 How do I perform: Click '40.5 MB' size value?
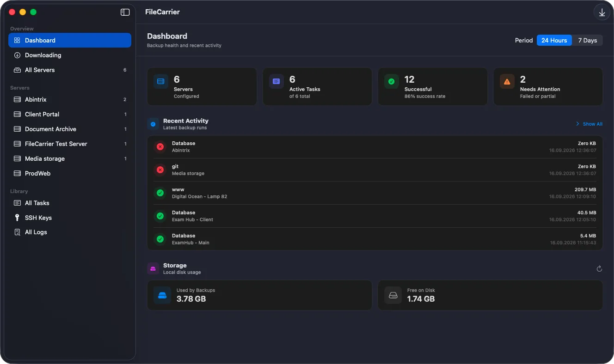point(587,212)
